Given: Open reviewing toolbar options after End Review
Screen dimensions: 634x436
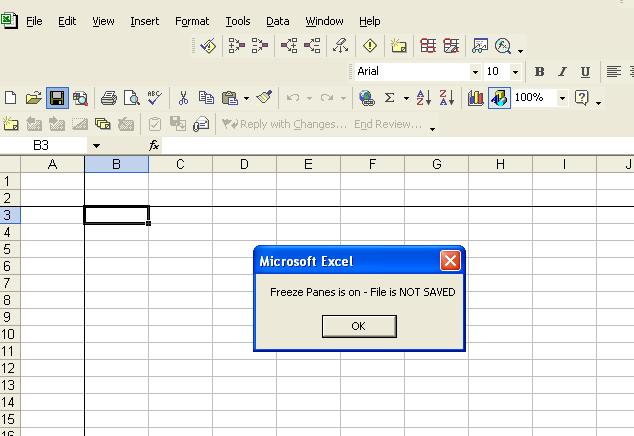Looking at the screenshot, I should (x=432, y=129).
